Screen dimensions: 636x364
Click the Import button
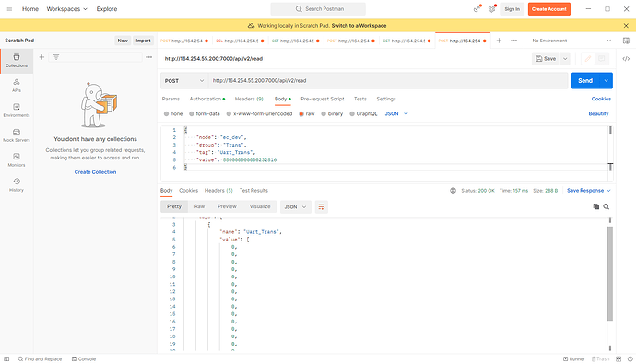(x=143, y=41)
